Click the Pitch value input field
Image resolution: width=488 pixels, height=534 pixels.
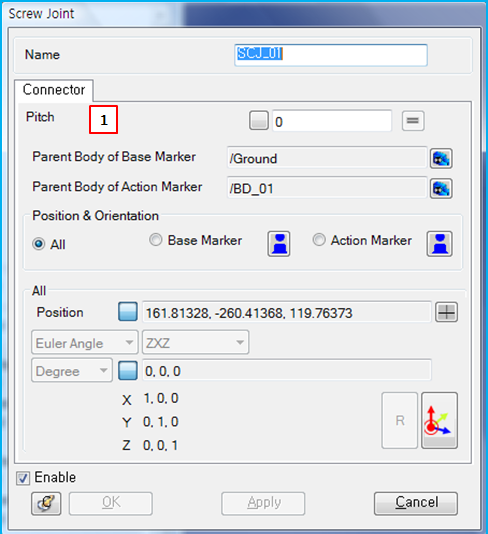pyautogui.click(x=332, y=121)
